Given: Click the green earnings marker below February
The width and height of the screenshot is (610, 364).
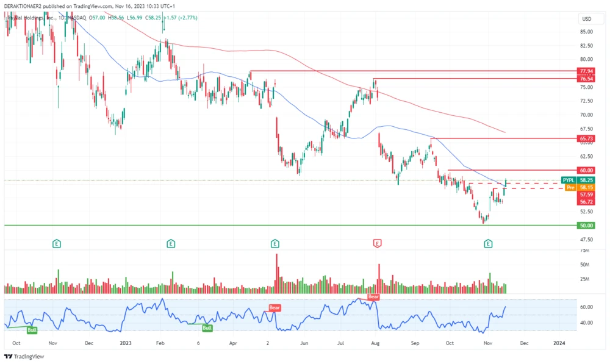Looking at the screenshot, I should (170, 243).
